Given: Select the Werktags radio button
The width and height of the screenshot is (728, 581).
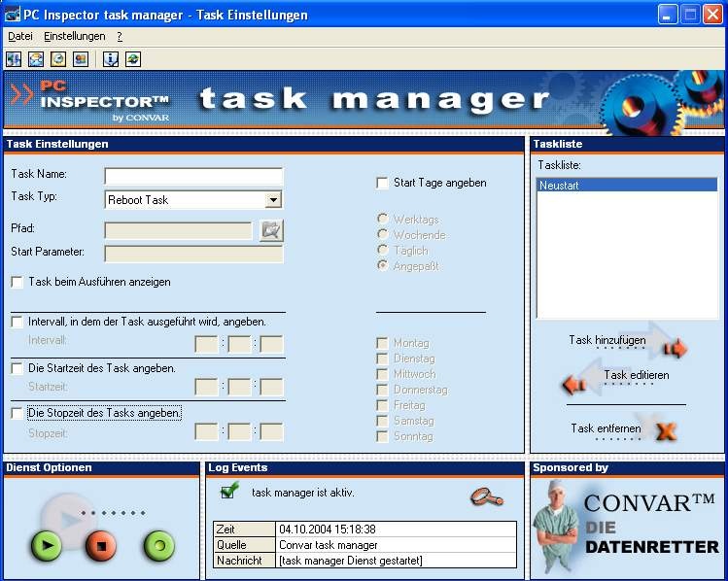Looking at the screenshot, I should tap(383, 219).
